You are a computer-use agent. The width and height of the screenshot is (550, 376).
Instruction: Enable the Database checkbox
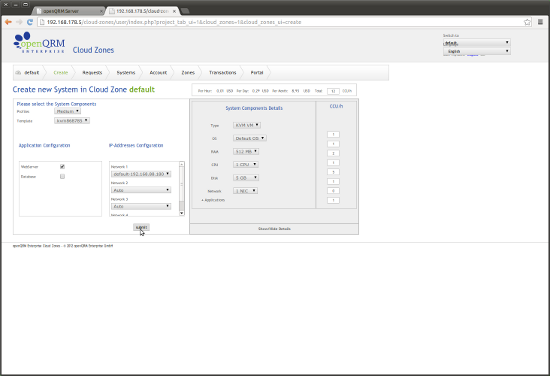coord(62,176)
